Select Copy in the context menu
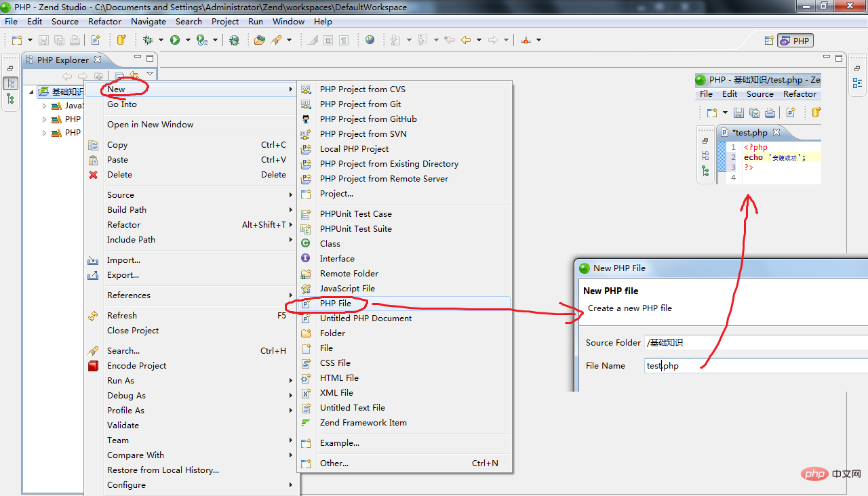 [191, 144]
